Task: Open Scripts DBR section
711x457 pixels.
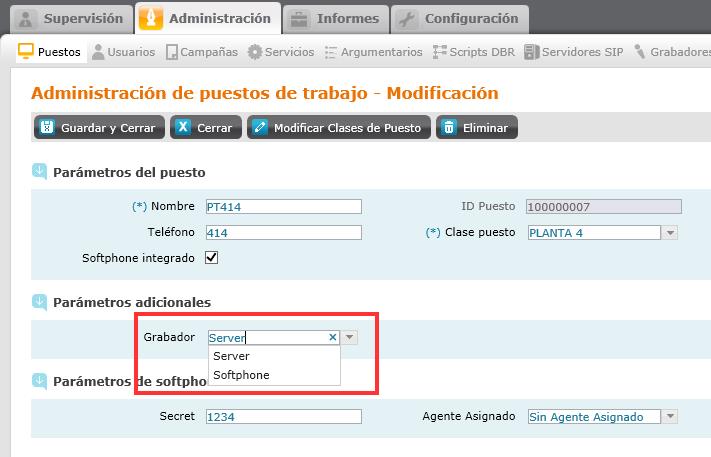Action: tap(474, 52)
